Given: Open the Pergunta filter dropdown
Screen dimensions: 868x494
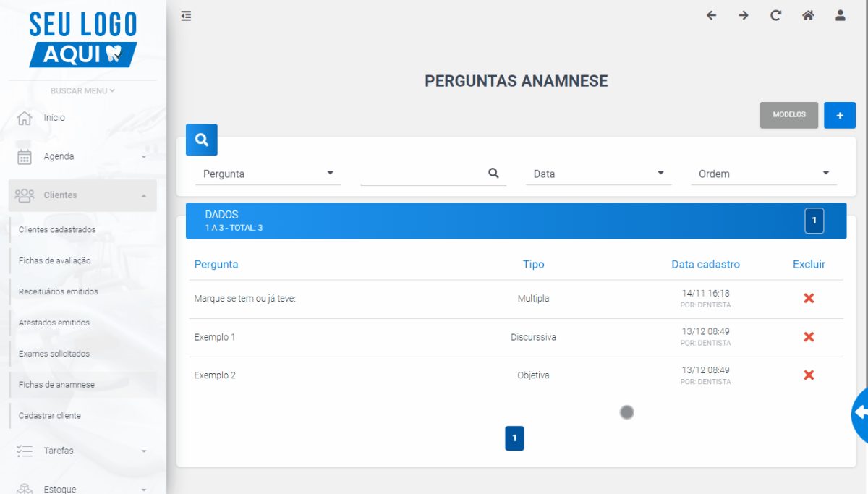Looking at the screenshot, I should pyautogui.click(x=268, y=174).
